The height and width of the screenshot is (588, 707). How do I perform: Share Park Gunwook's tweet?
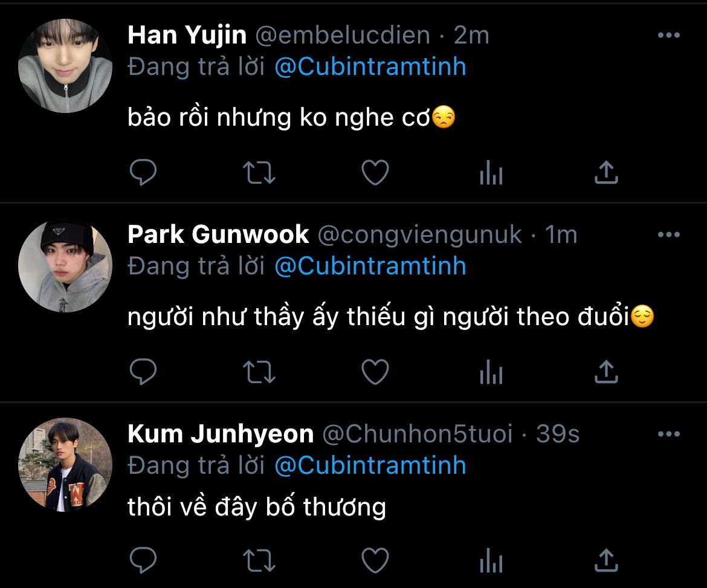[606, 373]
